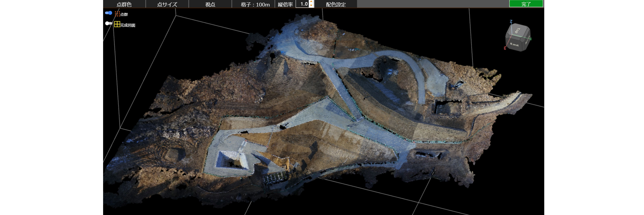
Task: Click the orange dotted 点群 layer icon
Action: (x=117, y=14)
